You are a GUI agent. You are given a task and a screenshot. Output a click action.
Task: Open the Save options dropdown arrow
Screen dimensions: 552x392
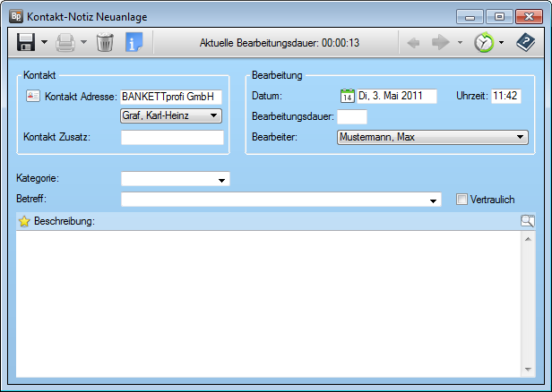coord(44,43)
